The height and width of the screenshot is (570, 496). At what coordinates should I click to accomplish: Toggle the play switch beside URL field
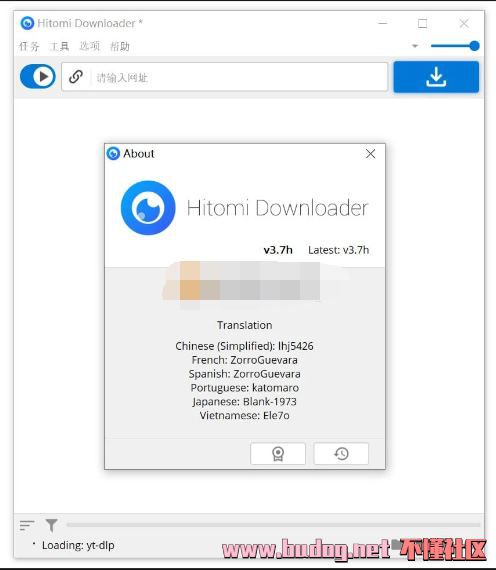tap(38, 77)
